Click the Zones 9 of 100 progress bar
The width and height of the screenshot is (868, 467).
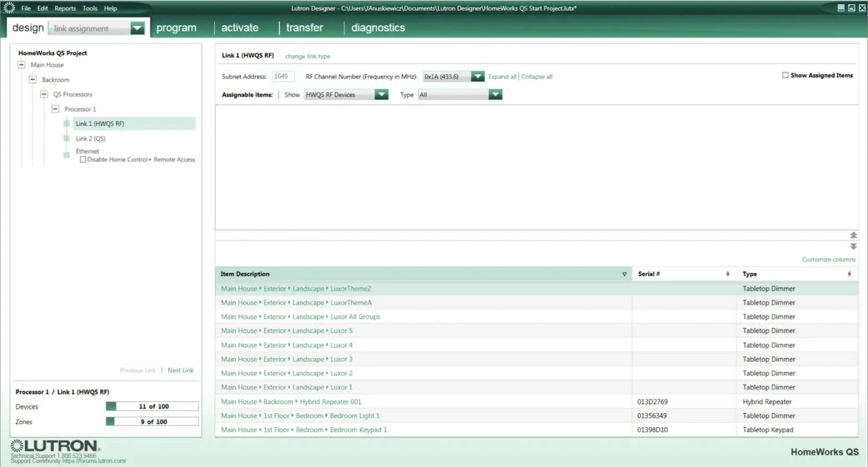point(152,422)
